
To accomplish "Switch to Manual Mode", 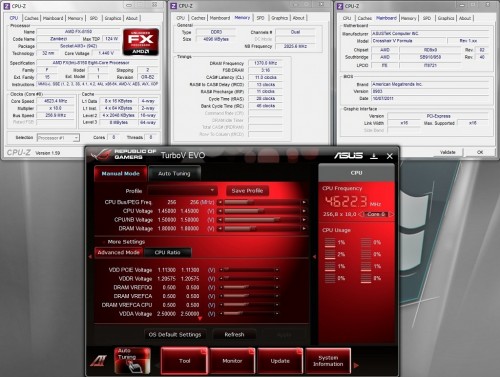I will (120, 174).
